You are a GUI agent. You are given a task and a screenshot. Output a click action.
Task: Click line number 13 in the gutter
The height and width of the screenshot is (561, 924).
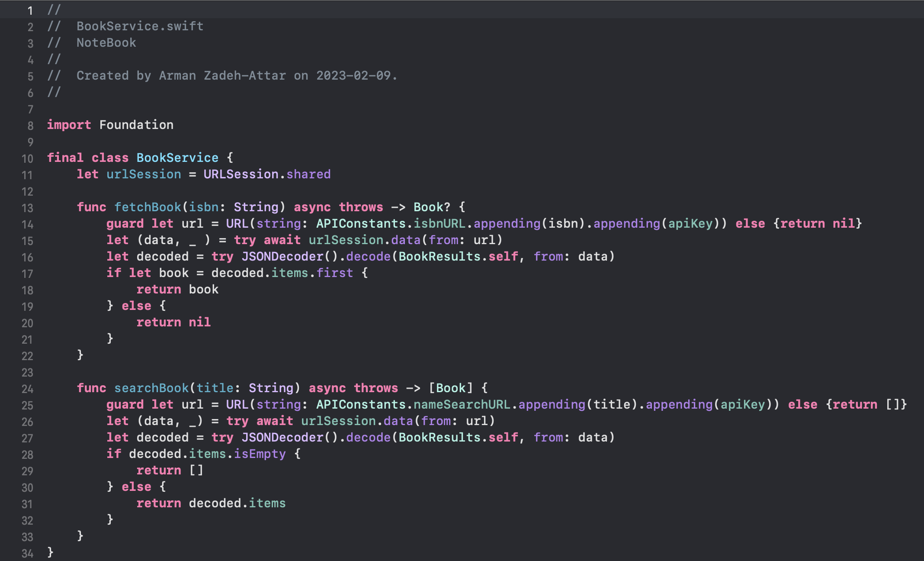pos(27,208)
